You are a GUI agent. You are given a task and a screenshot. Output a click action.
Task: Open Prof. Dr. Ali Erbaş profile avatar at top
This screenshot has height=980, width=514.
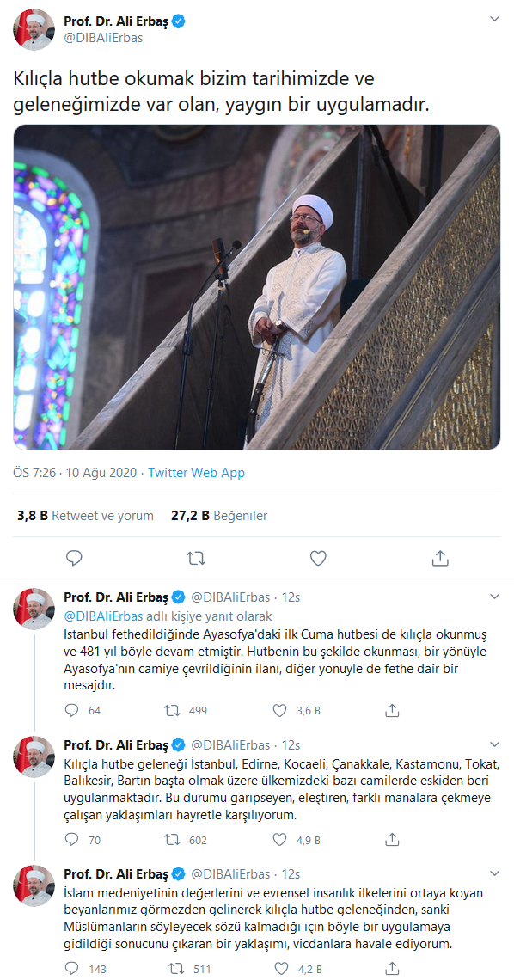click(34, 29)
